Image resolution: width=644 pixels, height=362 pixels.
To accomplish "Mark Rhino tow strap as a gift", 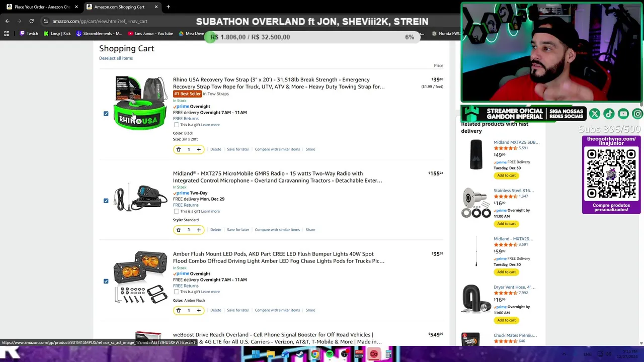I will coord(176,125).
